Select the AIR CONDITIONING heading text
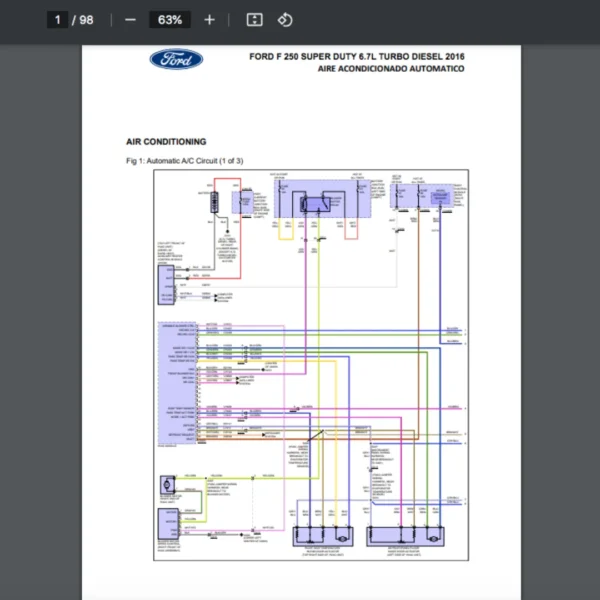Viewport: 600px width, 600px height. (x=166, y=142)
